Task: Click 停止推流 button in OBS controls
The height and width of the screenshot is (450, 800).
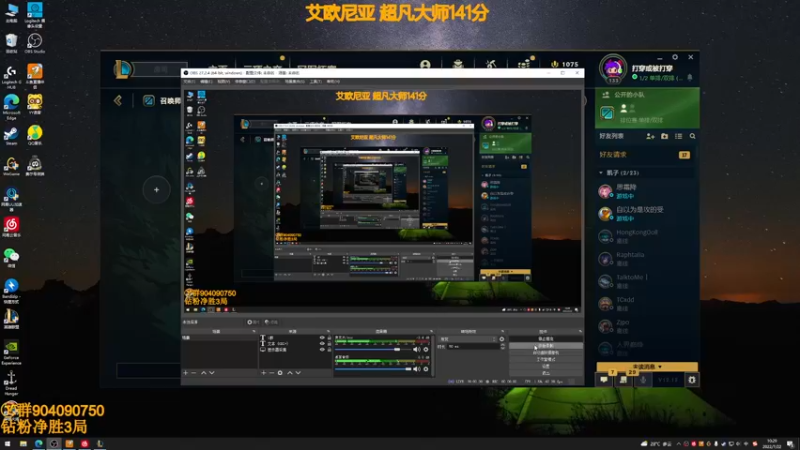Action: (545, 339)
